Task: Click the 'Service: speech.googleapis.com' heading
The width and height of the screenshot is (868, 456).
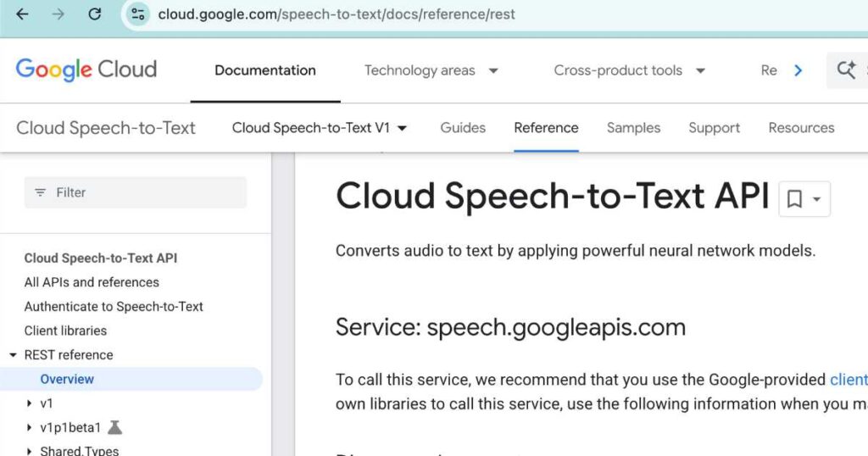Action: click(510, 328)
